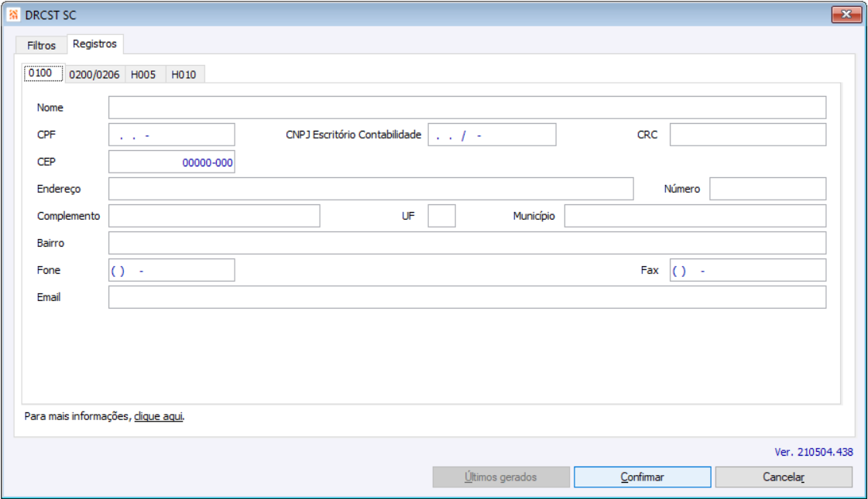Click the Cancelar button
The height and width of the screenshot is (499, 868).
coord(784,477)
